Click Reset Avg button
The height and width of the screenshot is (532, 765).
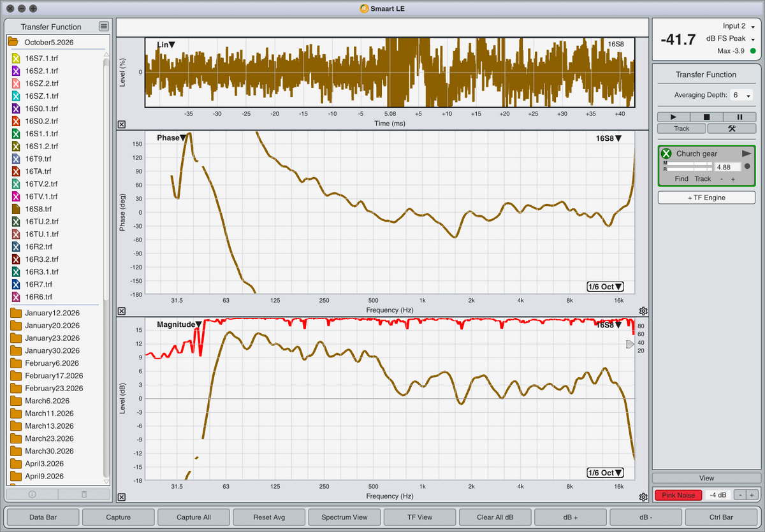click(269, 517)
